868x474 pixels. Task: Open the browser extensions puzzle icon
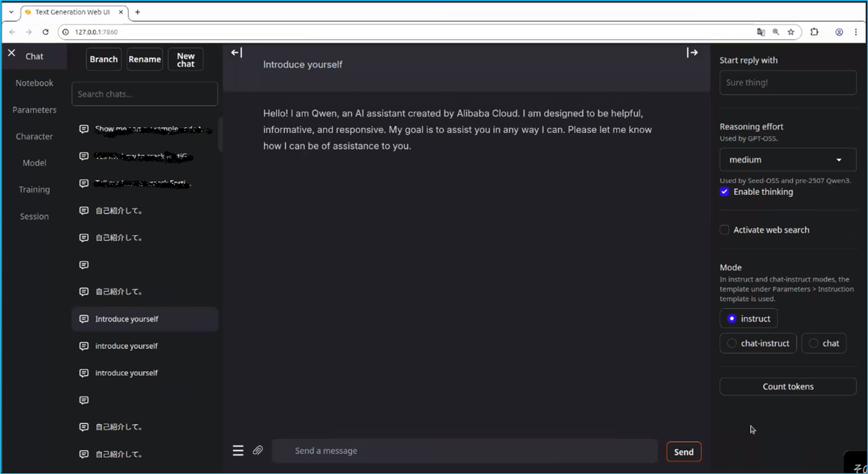[814, 32]
